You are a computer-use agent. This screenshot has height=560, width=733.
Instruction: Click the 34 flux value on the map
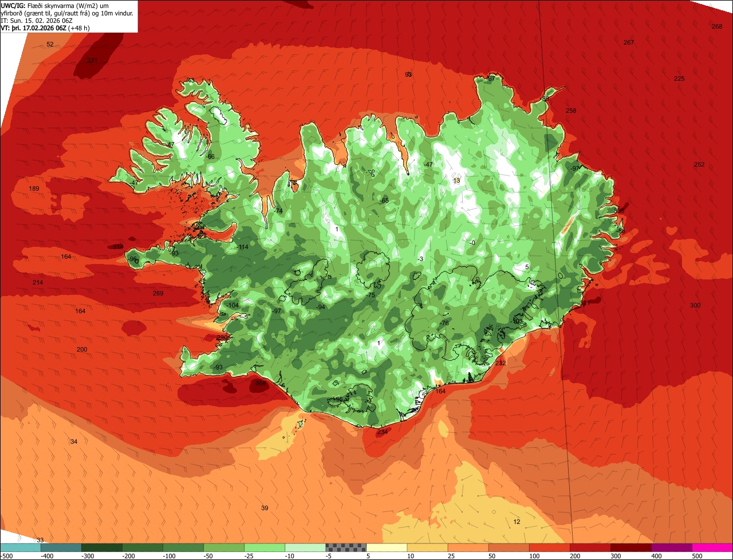coord(74,441)
